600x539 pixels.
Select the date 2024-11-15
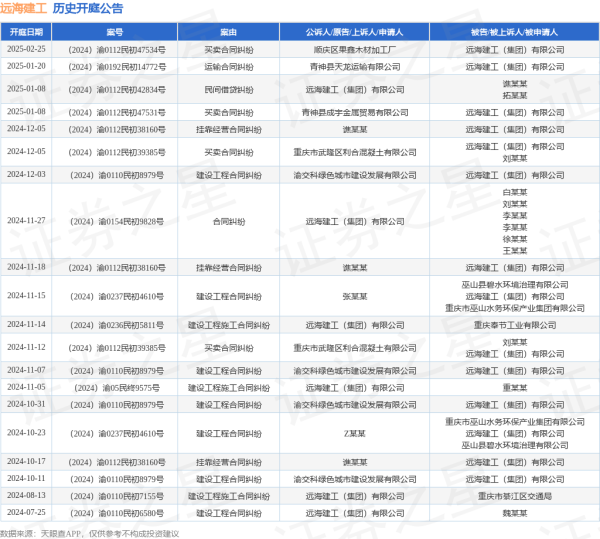pyautogui.click(x=26, y=296)
